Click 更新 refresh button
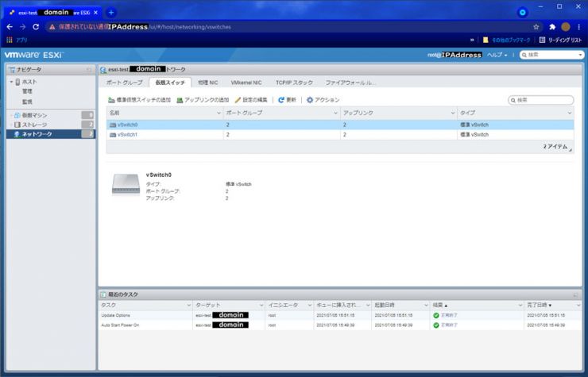This screenshot has height=377, width=588. pyautogui.click(x=288, y=100)
